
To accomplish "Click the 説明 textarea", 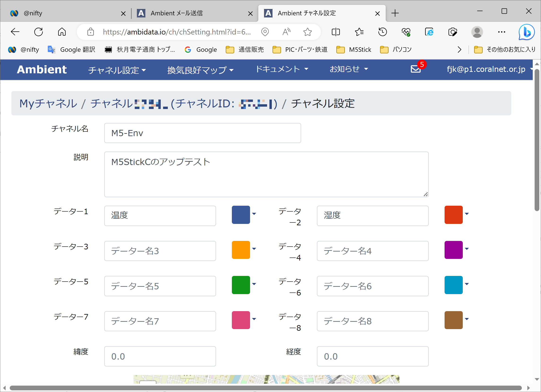I will tap(266, 174).
